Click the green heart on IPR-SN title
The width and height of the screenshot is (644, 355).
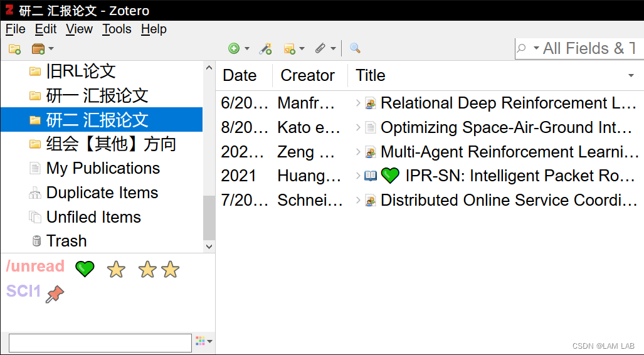(x=390, y=176)
